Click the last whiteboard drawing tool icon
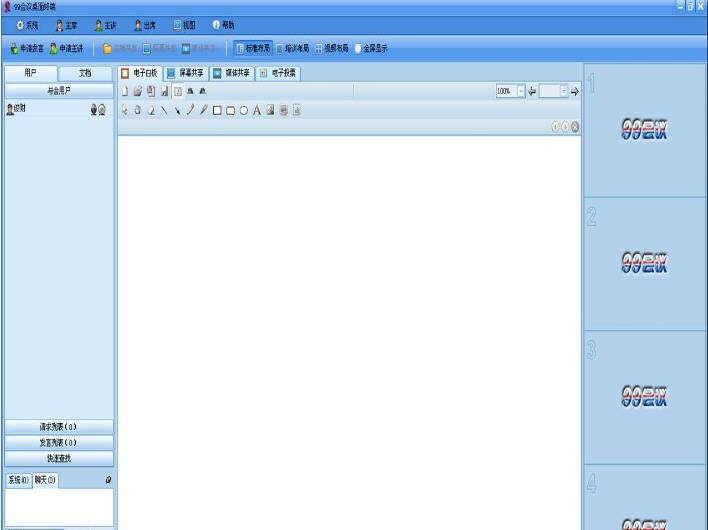The height and width of the screenshot is (530, 708). click(x=297, y=110)
